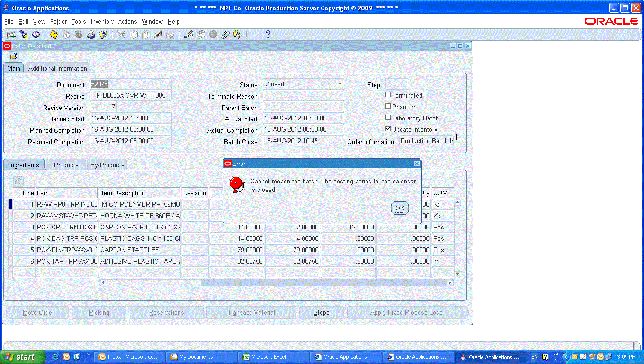Uncheck the Update Inventory checkbox
The height and width of the screenshot is (364, 644).
pyautogui.click(x=388, y=129)
